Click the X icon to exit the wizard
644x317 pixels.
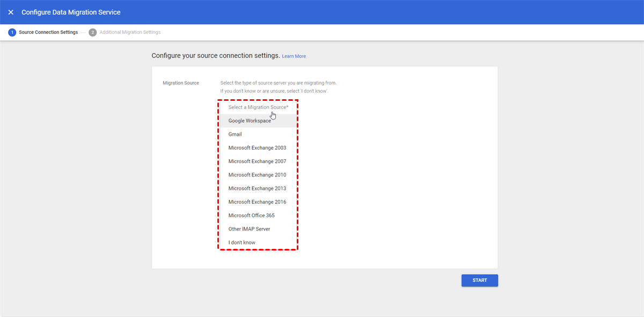[x=11, y=12]
